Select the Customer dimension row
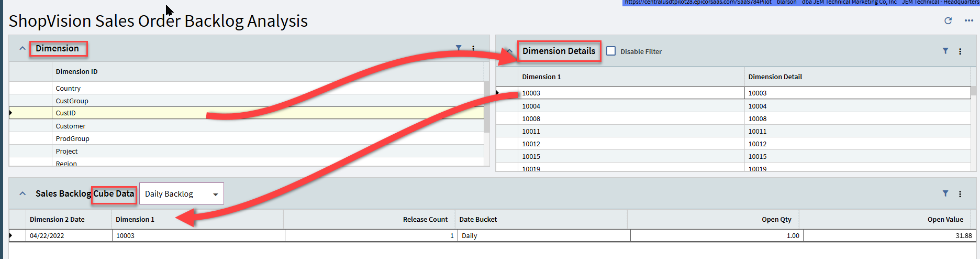980x259 pixels. pos(247,126)
